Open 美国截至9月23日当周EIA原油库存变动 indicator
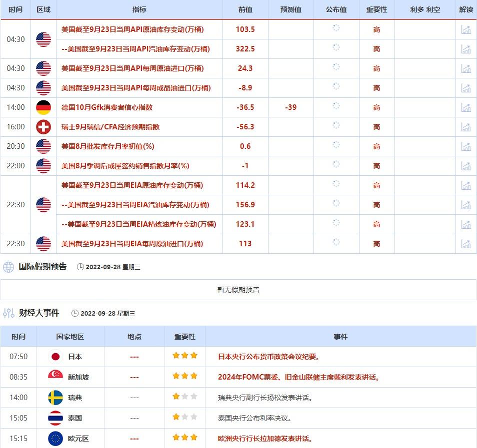Viewport: 477px width, 448px height. pos(132,185)
